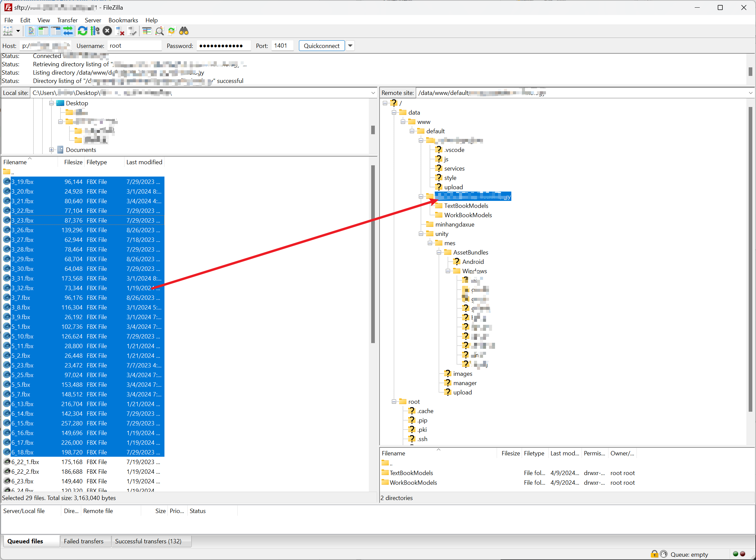Viewport: 756px width, 560px height.
Task: Collapse the remote unity folder
Action: coord(421,234)
